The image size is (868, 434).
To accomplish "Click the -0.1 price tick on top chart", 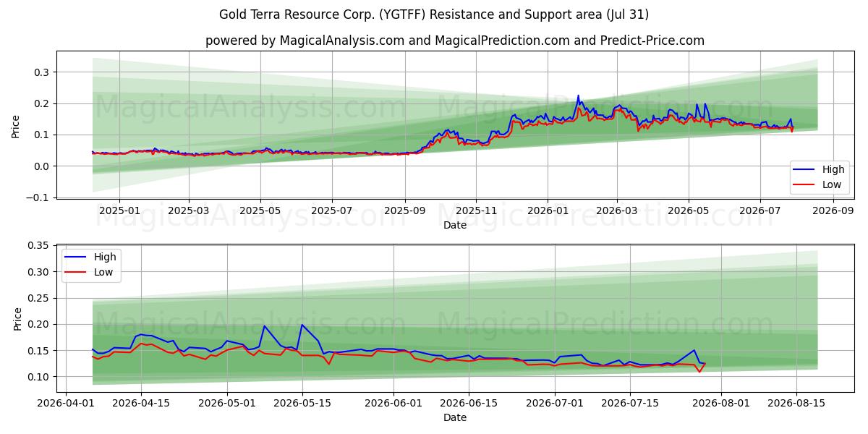I will (37, 197).
